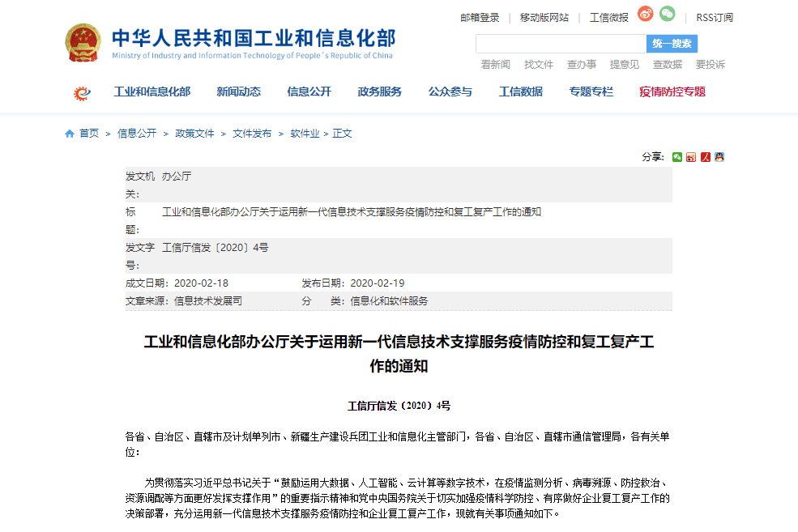Open 新闻动态 nav menu
Image resolution: width=798 pixels, height=532 pixels.
[239, 92]
